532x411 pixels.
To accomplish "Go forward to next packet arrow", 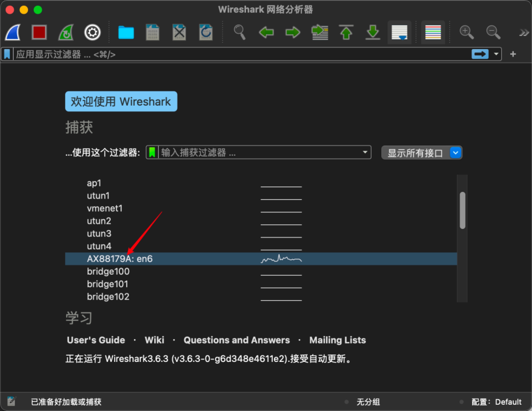I will point(293,32).
